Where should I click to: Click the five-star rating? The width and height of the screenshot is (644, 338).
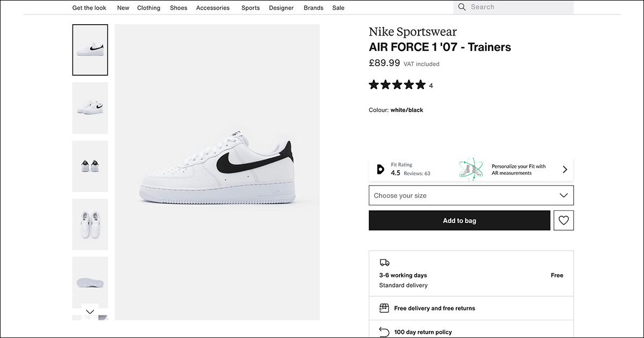[397, 85]
